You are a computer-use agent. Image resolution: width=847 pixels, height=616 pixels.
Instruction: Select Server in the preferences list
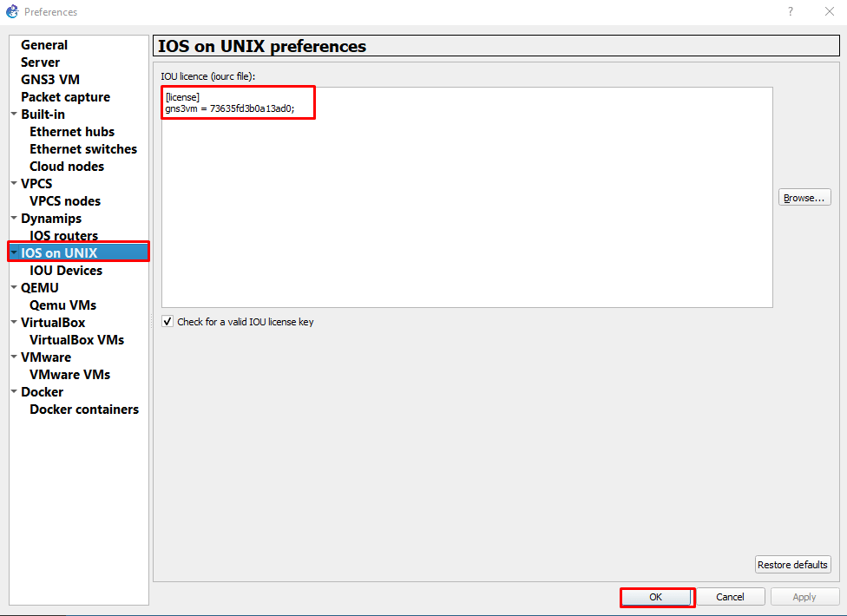click(41, 62)
